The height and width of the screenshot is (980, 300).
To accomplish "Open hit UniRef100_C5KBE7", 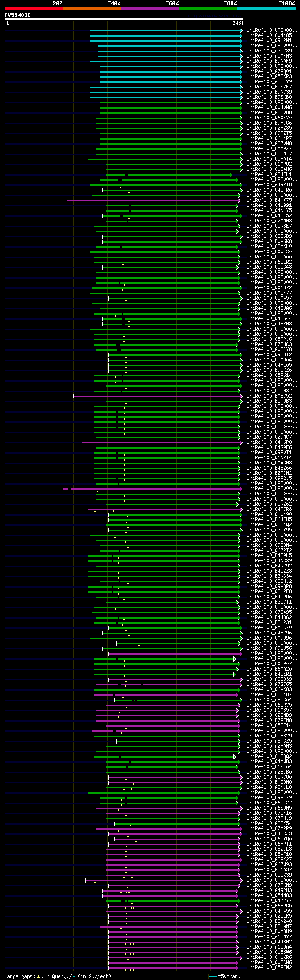I will coord(269,226).
